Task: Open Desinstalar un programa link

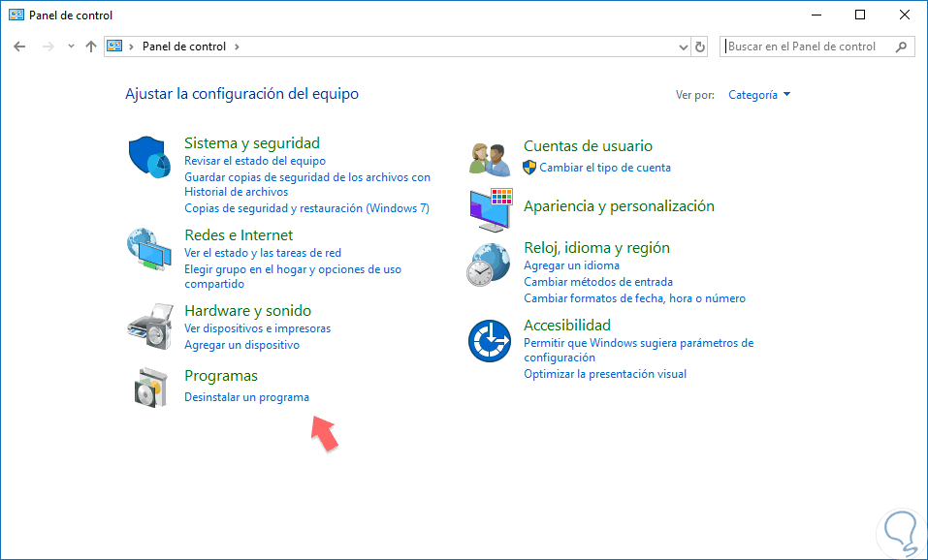Action: [247, 397]
